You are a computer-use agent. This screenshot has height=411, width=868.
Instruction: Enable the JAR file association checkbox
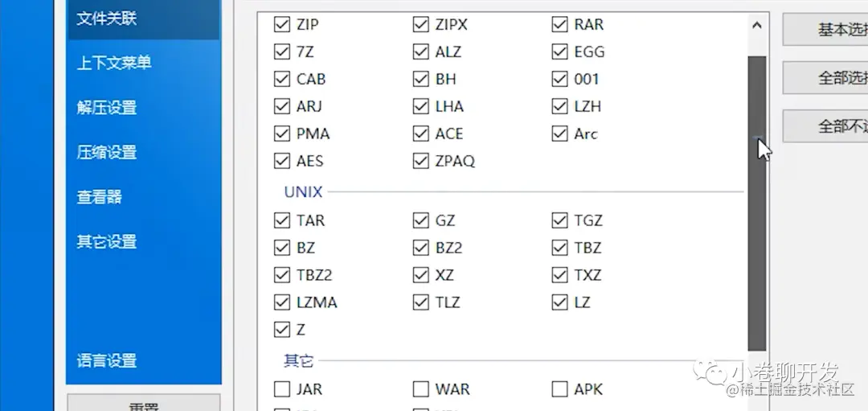tap(281, 389)
